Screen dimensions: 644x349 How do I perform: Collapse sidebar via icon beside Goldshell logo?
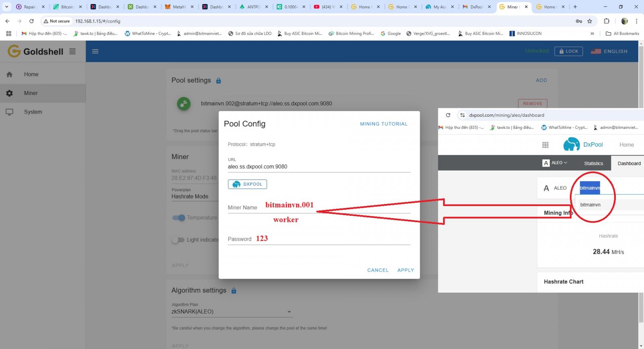(x=72, y=51)
